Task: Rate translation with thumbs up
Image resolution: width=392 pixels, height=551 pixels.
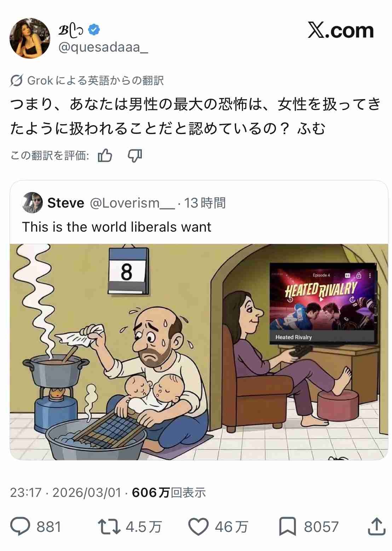Action: pyautogui.click(x=105, y=155)
